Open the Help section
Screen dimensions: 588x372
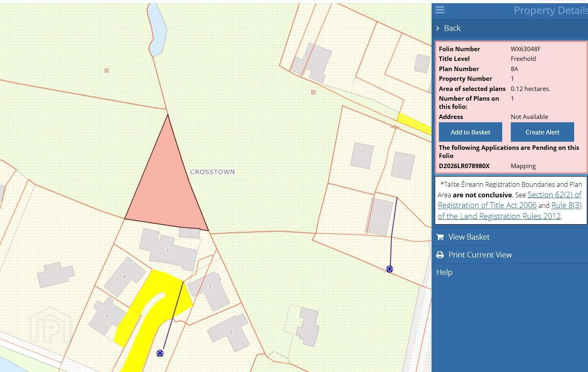coord(444,272)
